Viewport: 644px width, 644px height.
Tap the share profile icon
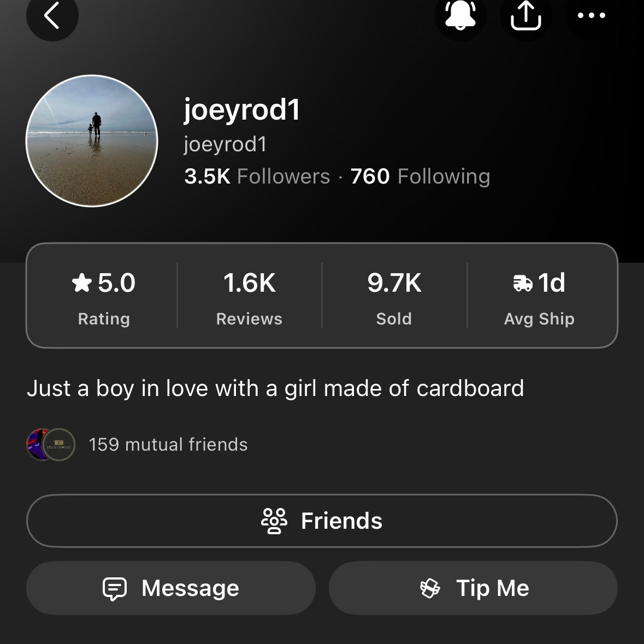tap(525, 15)
